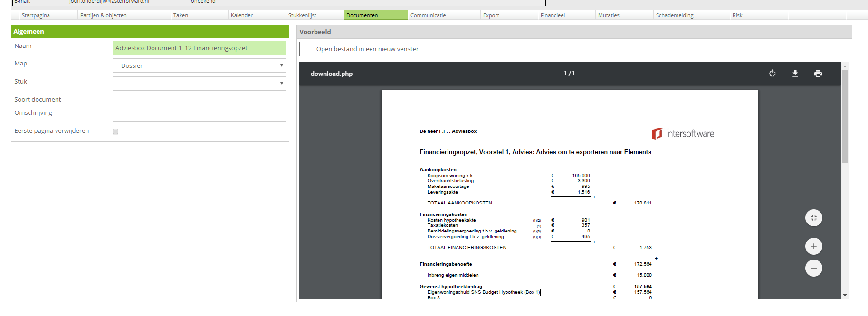Click the scroll down arrow of preview

pyautogui.click(x=845, y=295)
